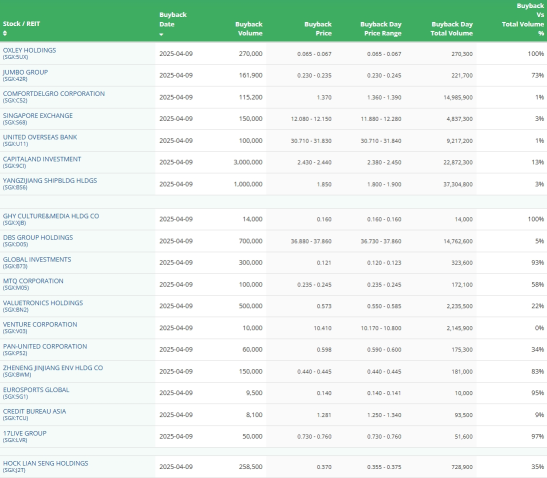
Task: Open CREDIT BUREAU ASIA stock link
Action: point(35,411)
